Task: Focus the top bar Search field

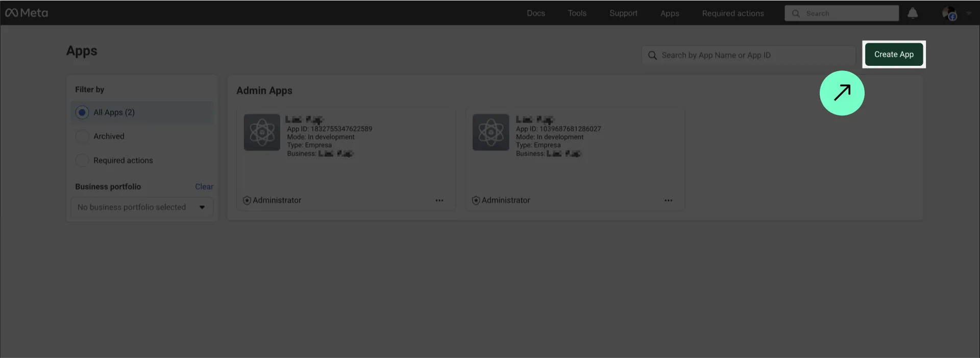Action: [x=842, y=13]
